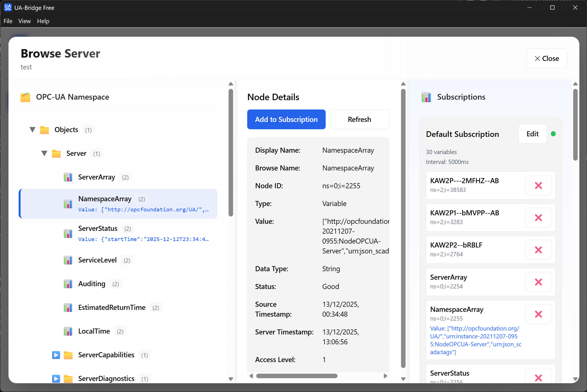Select the EstimatedReturnTime tree item
The width and height of the screenshot is (587, 392).
tap(112, 307)
